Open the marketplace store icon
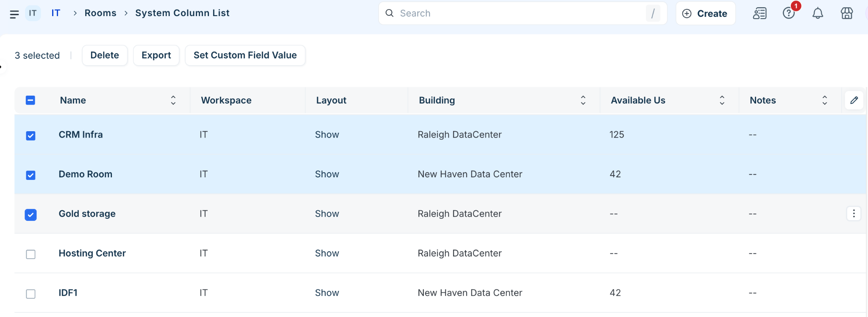868x317 pixels. tap(846, 14)
